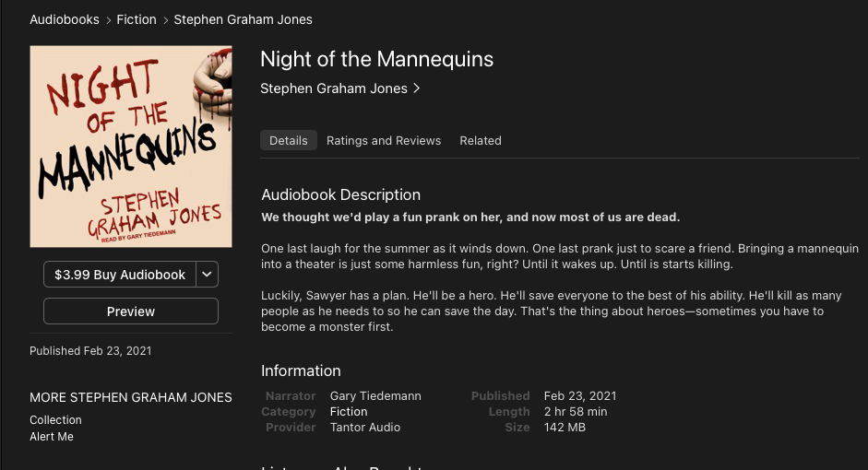Navigate to Fiction breadcrumb link
This screenshot has height=470, width=868.
click(x=137, y=19)
